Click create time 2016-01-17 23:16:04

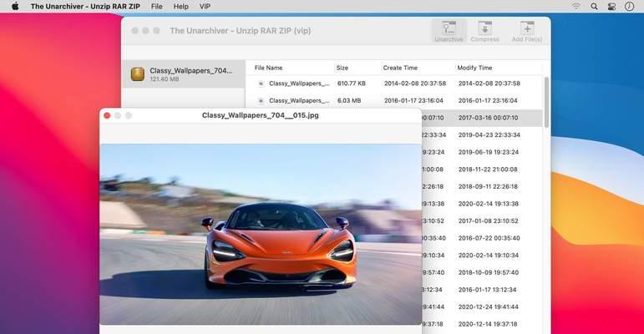[413, 101]
